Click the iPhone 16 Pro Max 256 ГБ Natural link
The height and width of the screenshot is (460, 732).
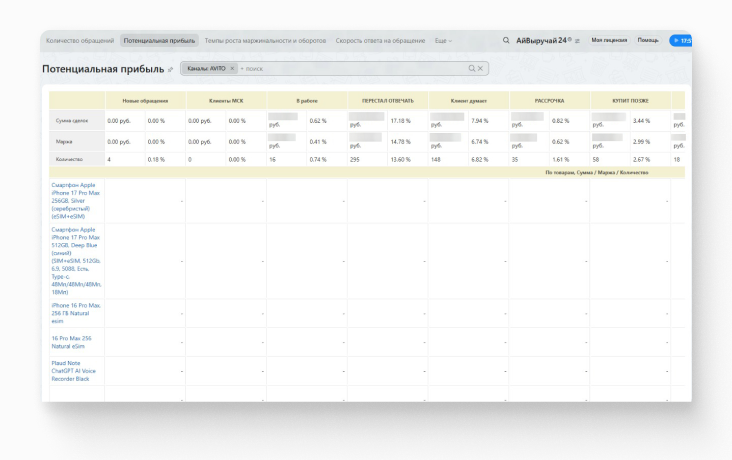[x=76, y=312]
